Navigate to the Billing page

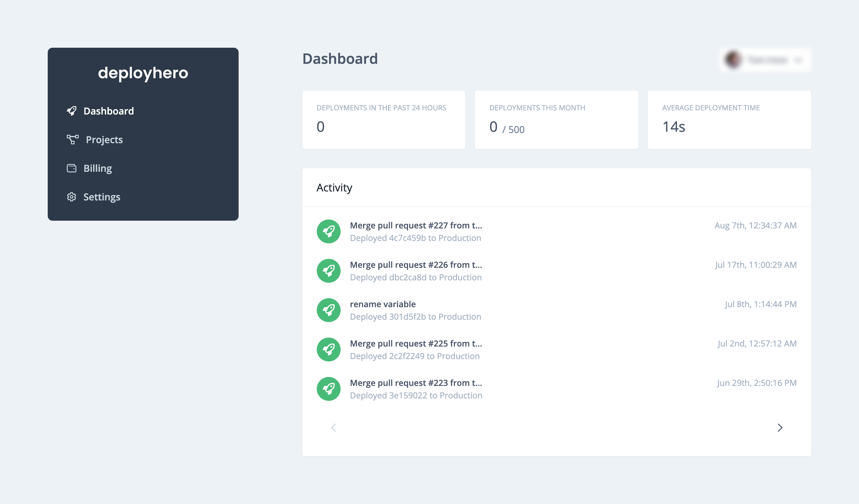click(x=98, y=168)
